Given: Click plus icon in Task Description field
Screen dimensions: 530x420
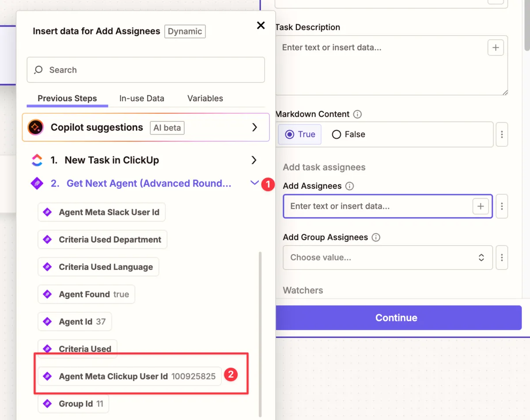Looking at the screenshot, I should pyautogui.click(x=496, y=48).
